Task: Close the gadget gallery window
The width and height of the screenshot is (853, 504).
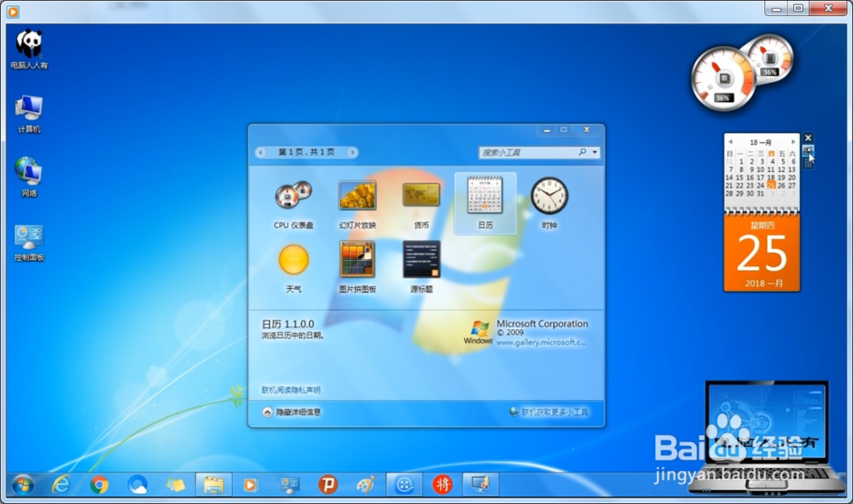Action: [587, 130]
